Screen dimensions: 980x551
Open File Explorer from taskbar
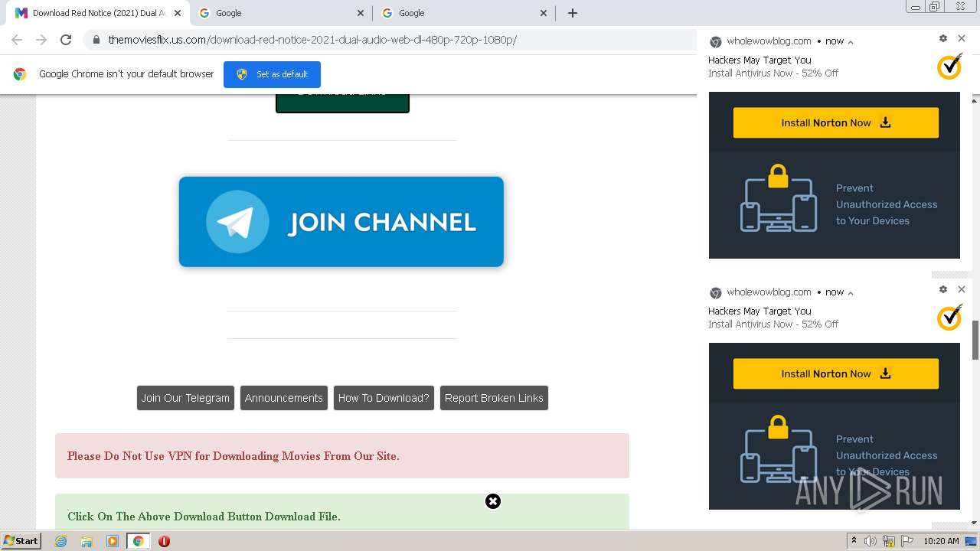pos(87,541)
